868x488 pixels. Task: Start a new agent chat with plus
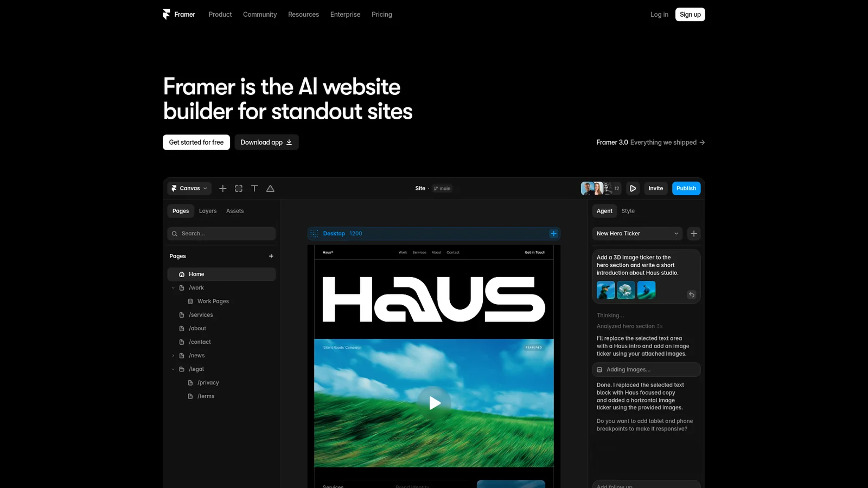694,234
